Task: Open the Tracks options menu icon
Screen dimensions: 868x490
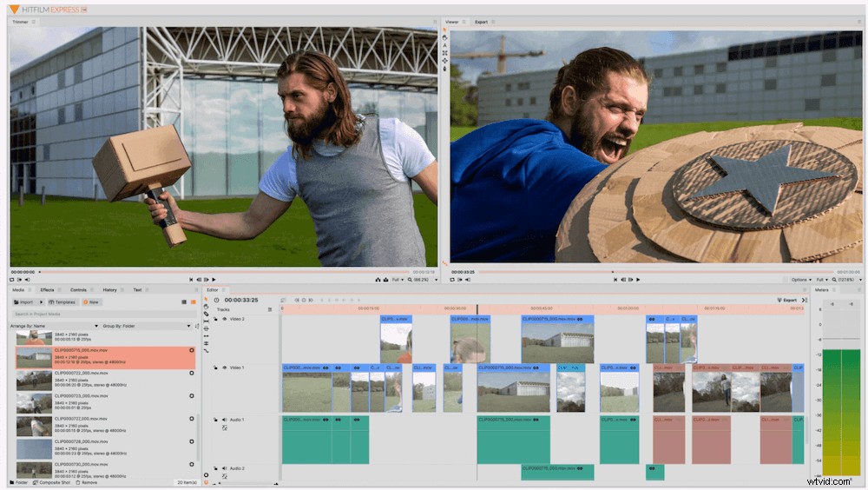Action: (x=270, y=310)
